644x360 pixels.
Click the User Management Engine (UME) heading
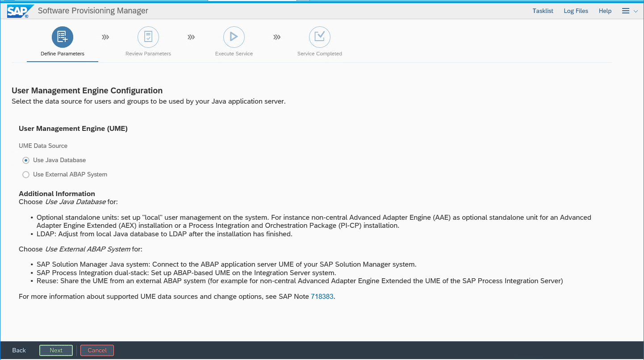tap(73, 128)
